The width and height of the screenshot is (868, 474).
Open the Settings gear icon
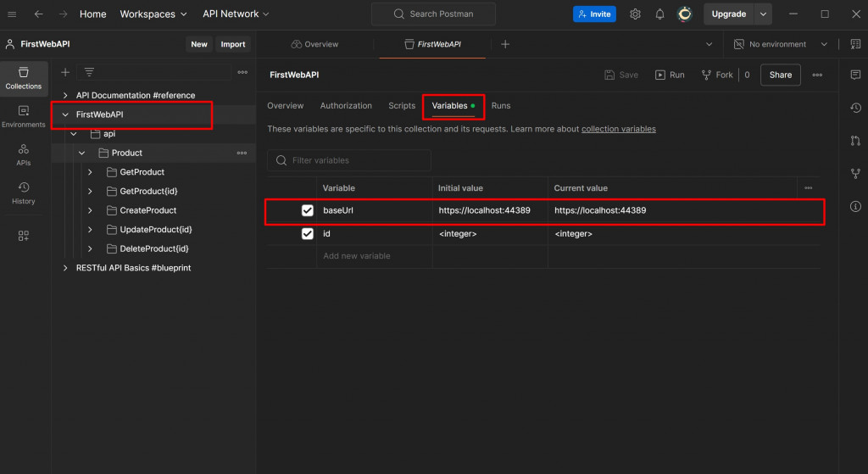point(635,14)
